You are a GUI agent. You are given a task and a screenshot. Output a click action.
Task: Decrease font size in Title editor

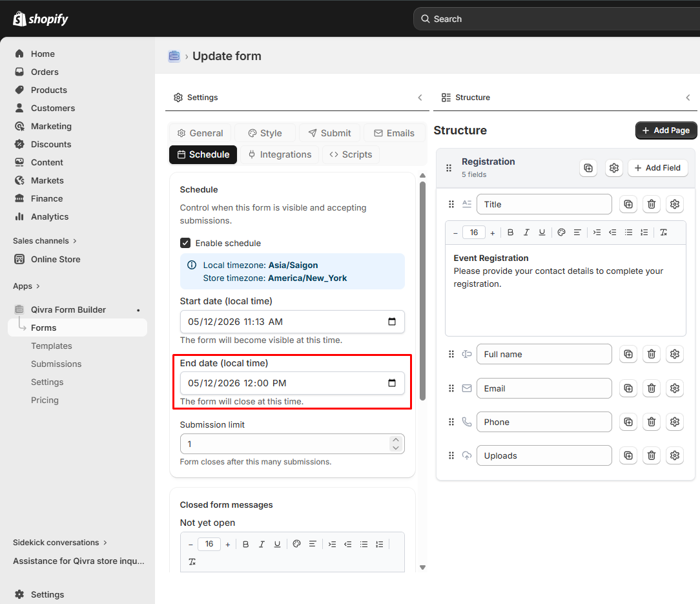(455, 233)
